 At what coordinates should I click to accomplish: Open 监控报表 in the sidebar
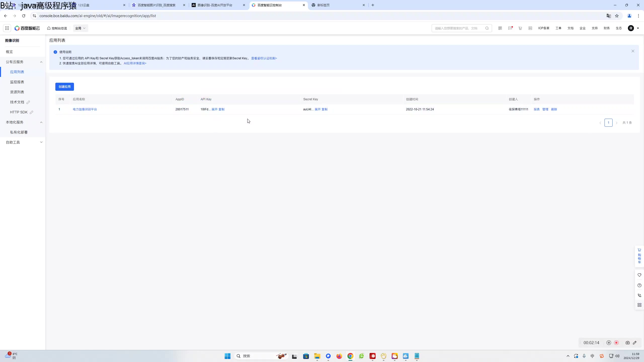(23, 82)
